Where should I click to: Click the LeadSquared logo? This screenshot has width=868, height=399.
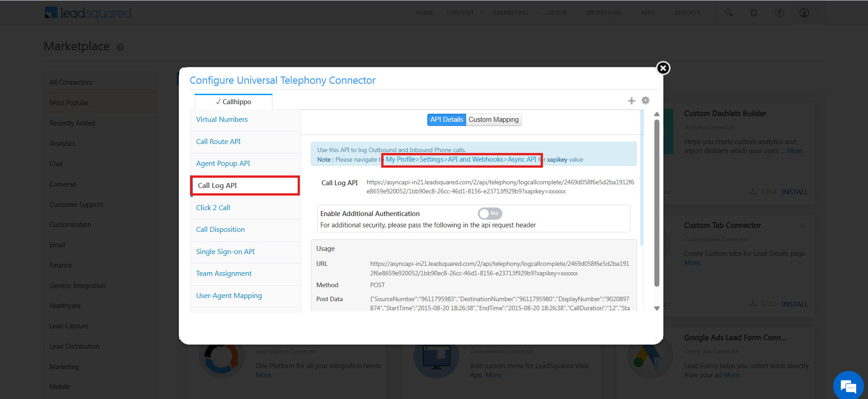pyautogui.click(x=88, y=13)
